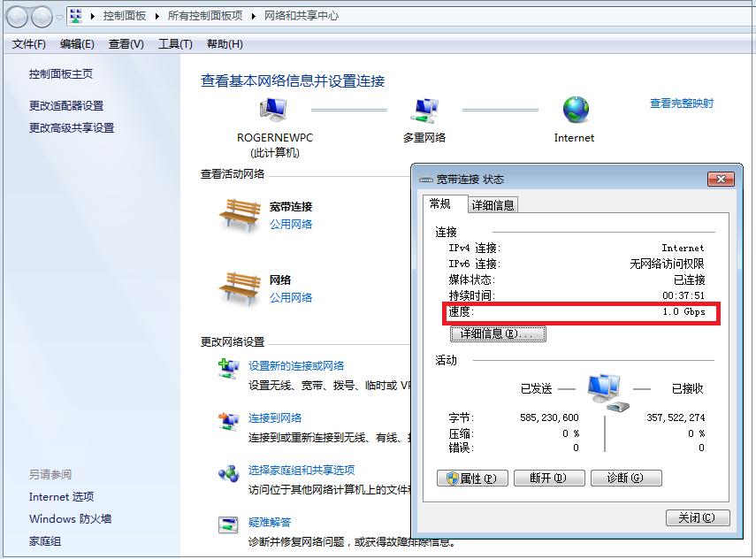Click the sent bytes 585,230,600
This screenshot has width=756, height=559.
(549, 417)
